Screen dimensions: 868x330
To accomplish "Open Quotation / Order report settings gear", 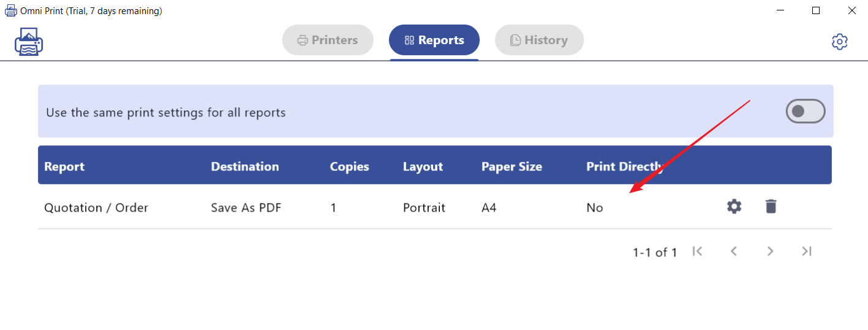I will click(734, 207).
